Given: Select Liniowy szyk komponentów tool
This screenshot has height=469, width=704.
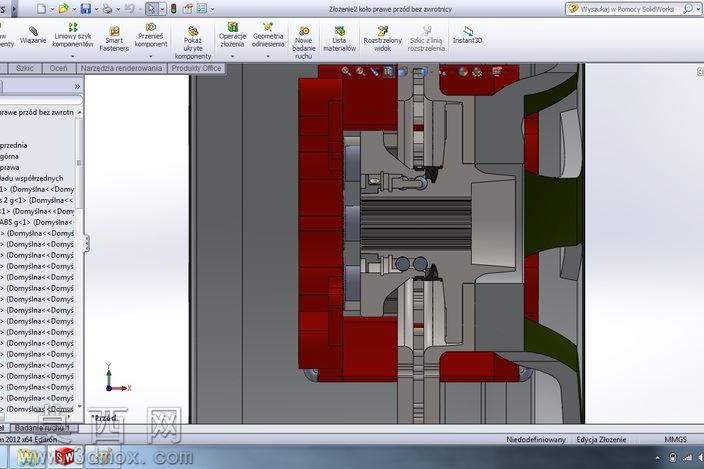Looking at the screenshot, I should 73,35.
